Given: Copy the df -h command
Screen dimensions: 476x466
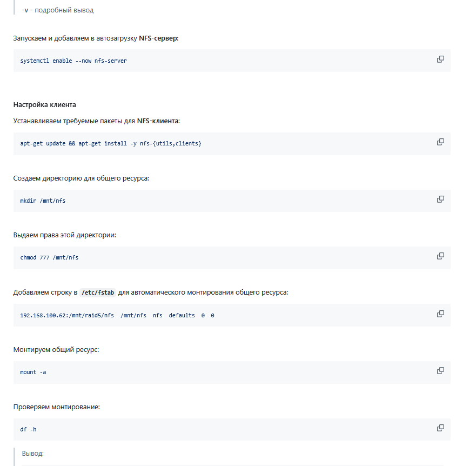Looking at the screenshot, I should tap(440, 428).
